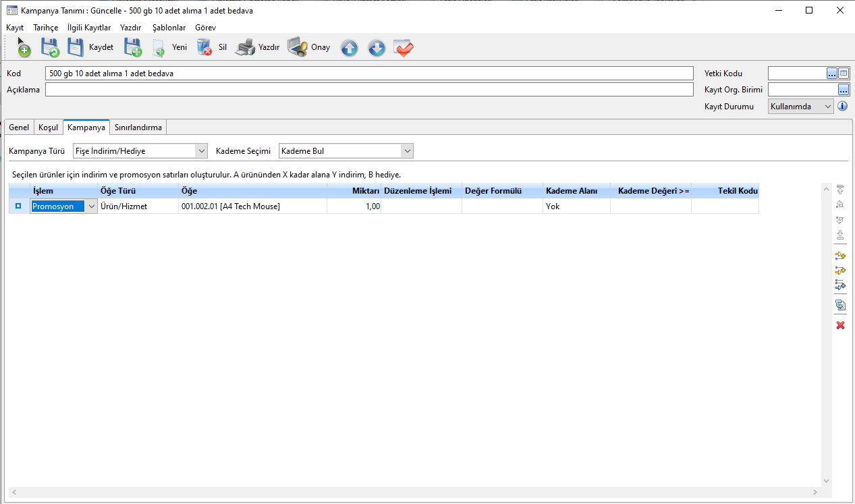Open the Kampanya Türü dropdown

point(201,151)
